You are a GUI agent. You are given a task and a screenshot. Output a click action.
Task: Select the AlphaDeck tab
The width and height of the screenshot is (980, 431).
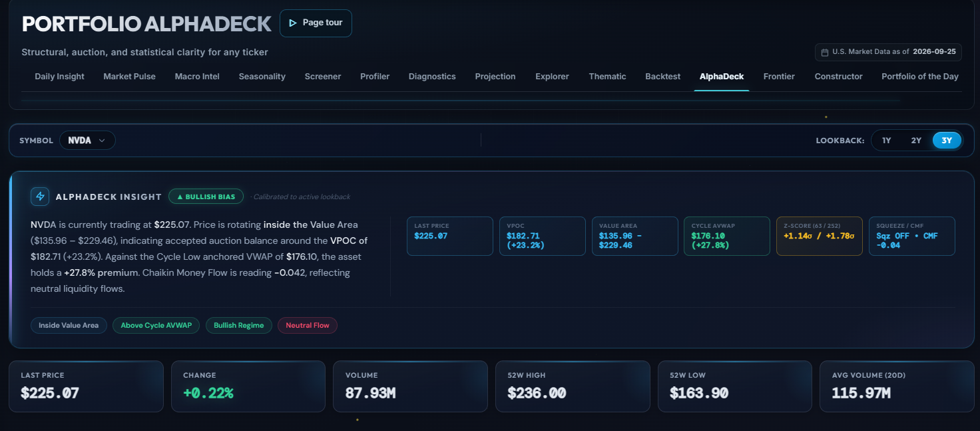tap(722, 77)
